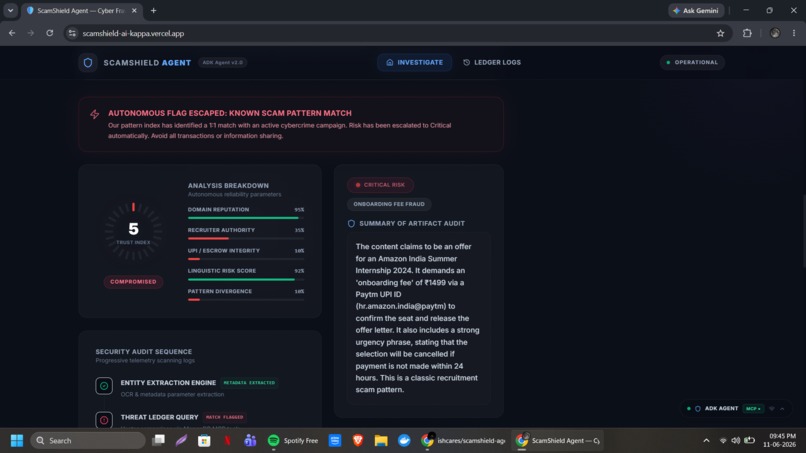Click the MCP badge in ADK Agent widget
806x453 pixels.
[x=754, y=409]
